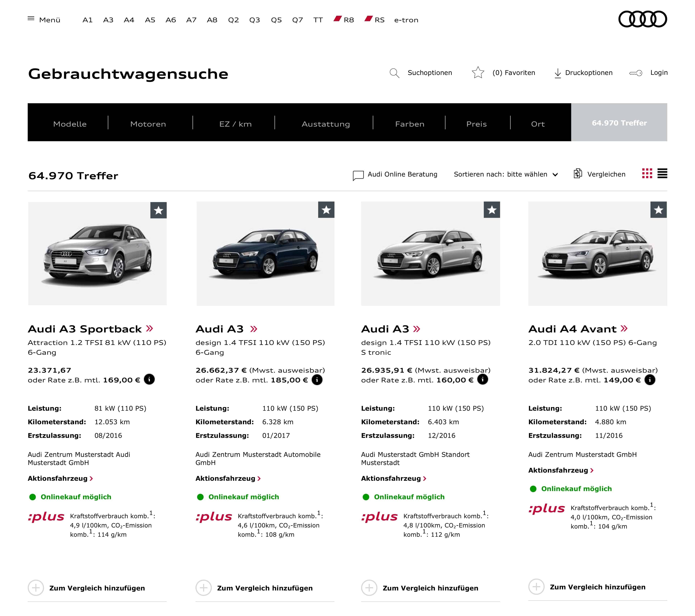Click red double chevron beside A3 Sportback
The width and height of the screenshot is (695, 616).
pyautogui.click(x=150, y=329)
